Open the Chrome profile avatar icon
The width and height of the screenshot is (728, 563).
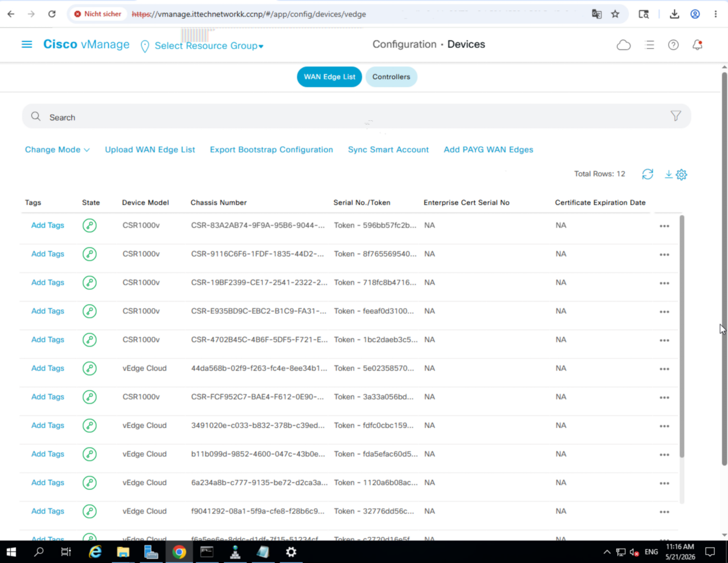tap(695, 14)
